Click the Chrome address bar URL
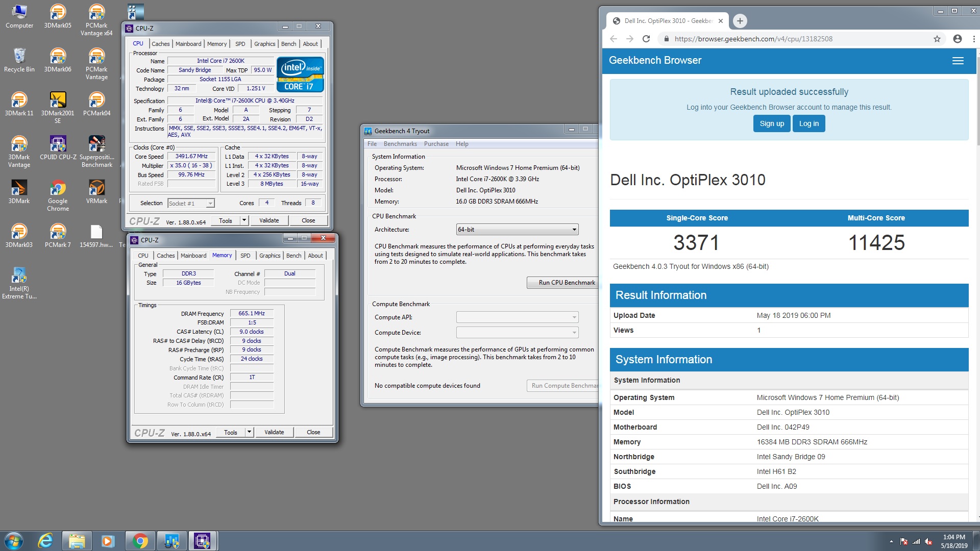The height and width of the screenshot is (551, 980). click(753, 39)
